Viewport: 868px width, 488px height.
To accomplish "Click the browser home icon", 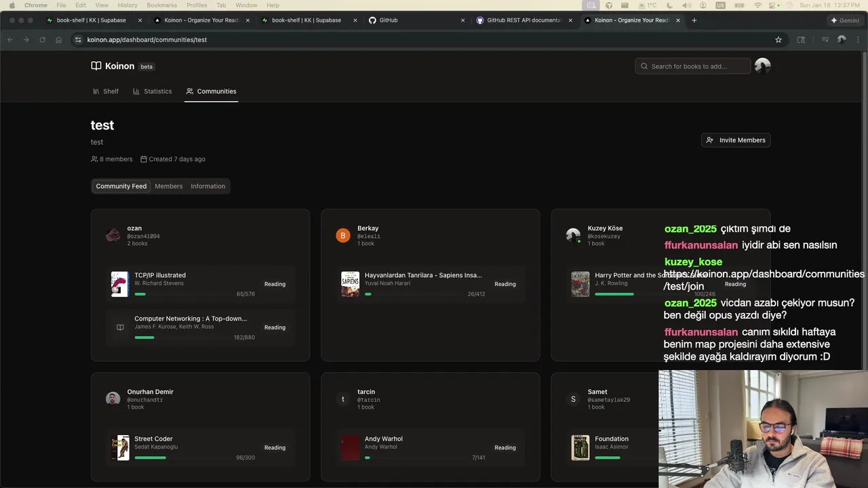I will click(x=58, y=40).
